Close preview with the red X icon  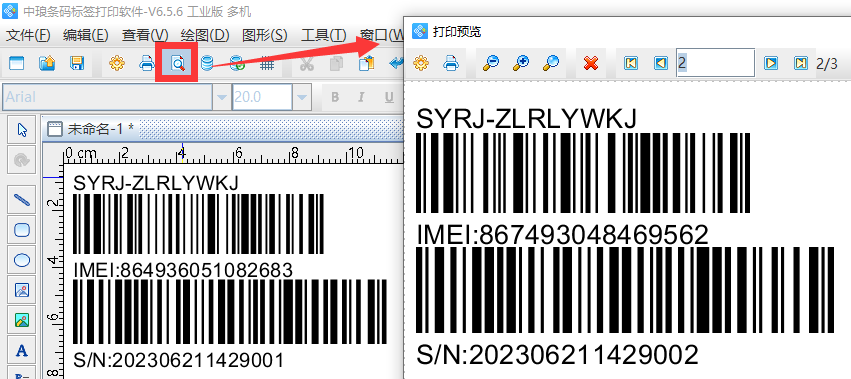pos(591,63)
